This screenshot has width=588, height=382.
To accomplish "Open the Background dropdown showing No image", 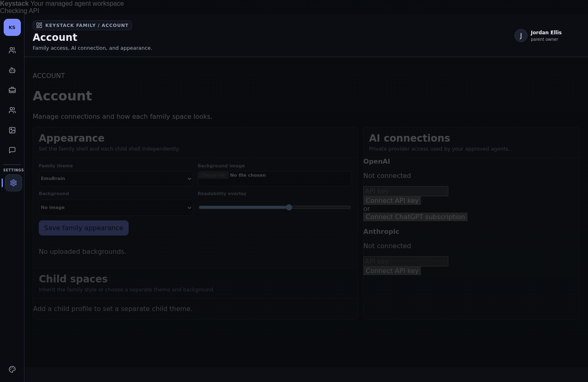I will coord(116,208).
